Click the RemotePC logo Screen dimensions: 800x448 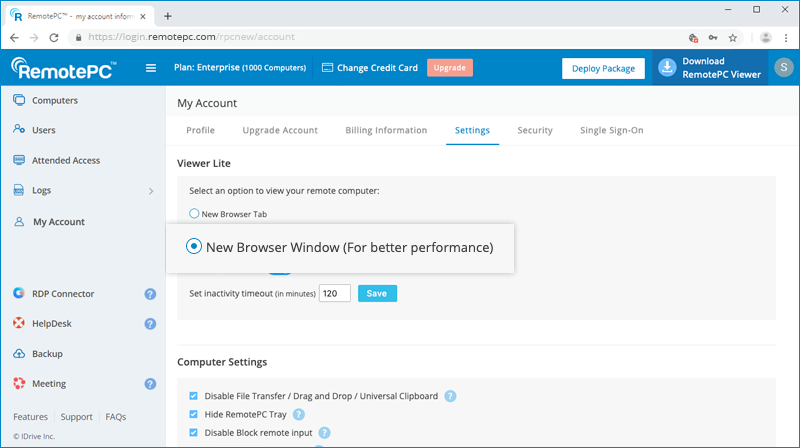64,68
